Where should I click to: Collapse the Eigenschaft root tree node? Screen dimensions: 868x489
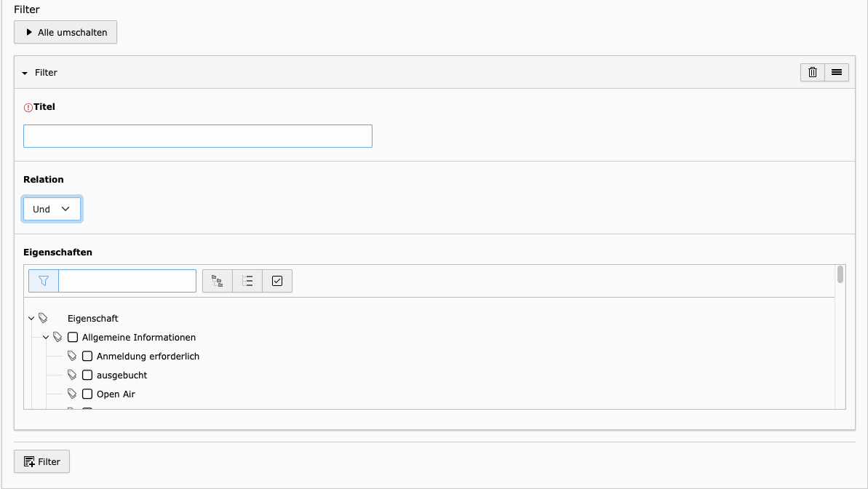(31, 319)
